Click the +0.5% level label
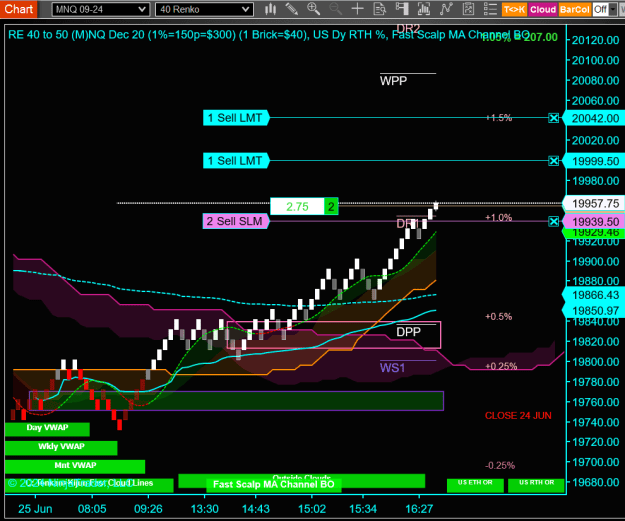Image resolution: width=625 pixels, height=521 pixels. pyautogui.click(x=499, y=317)
